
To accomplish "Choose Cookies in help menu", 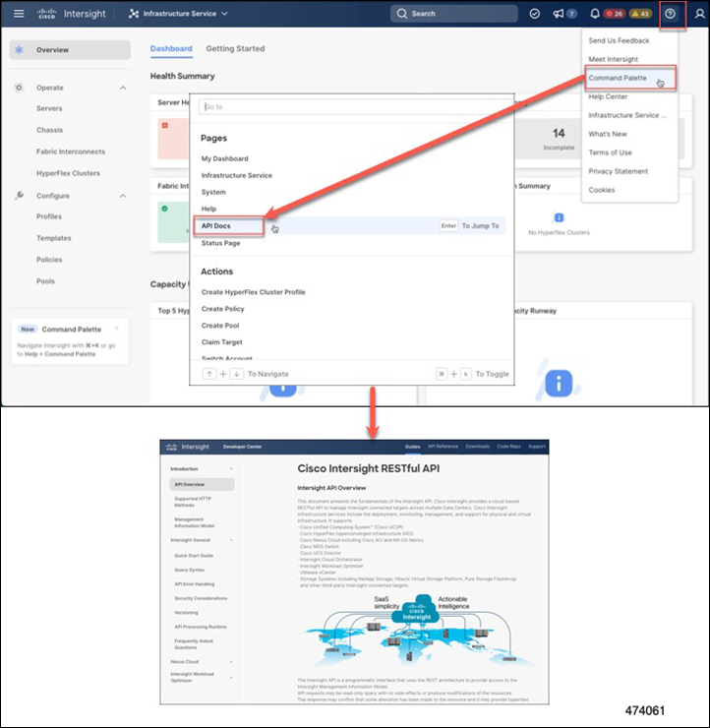I will pyautogui.click(x=602, y=190).
